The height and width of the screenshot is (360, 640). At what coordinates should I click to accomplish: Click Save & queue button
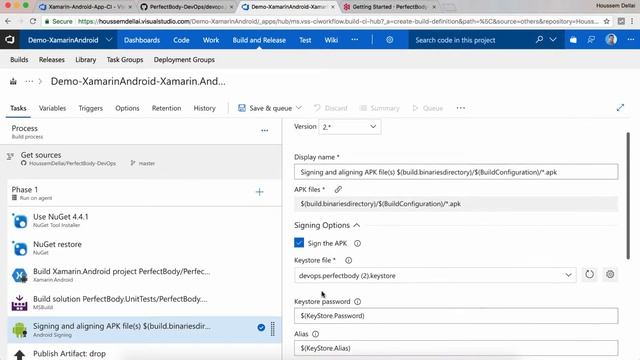click(265, 108)
